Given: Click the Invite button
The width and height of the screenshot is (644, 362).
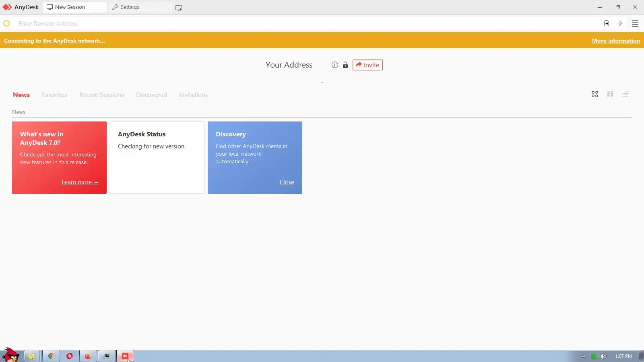Looking at the screenshot, I should 367,65.
